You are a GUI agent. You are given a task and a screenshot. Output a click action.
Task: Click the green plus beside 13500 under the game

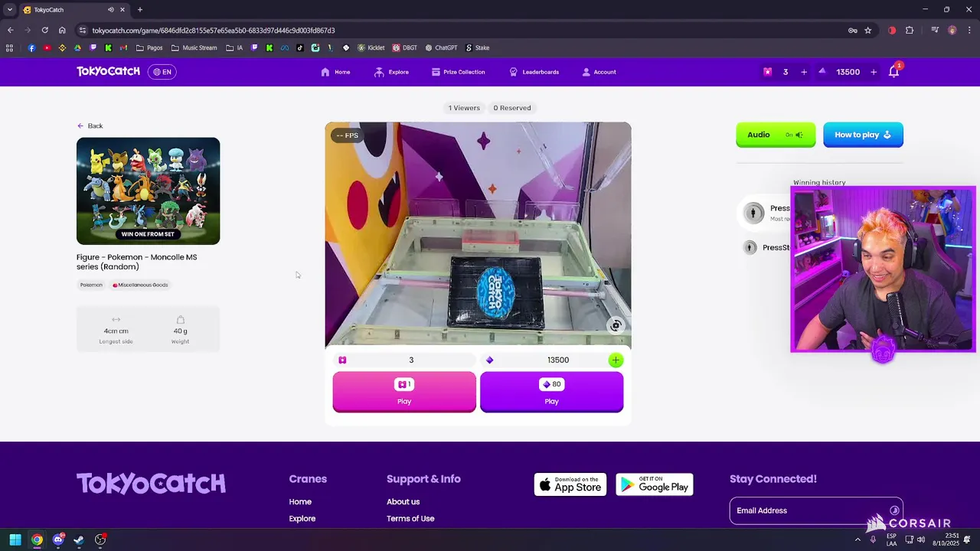[x=616, y=360]
